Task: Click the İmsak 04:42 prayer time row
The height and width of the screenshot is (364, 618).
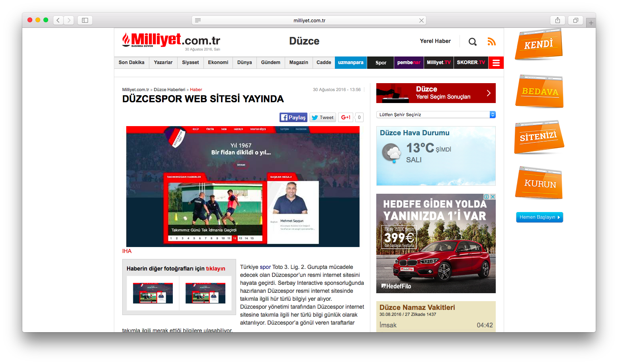Action: [x=436, y=325]
